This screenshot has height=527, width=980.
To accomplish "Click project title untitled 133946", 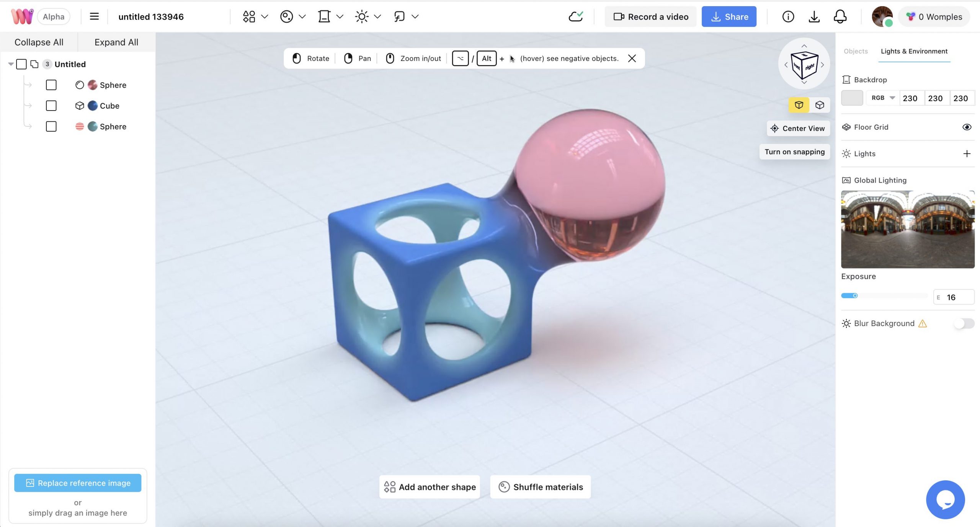I will (151, 16).
